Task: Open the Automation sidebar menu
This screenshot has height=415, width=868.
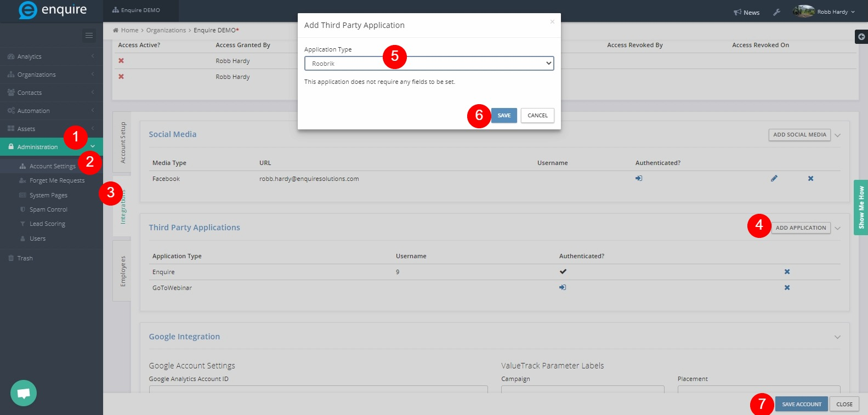Action: pos(52,111)
